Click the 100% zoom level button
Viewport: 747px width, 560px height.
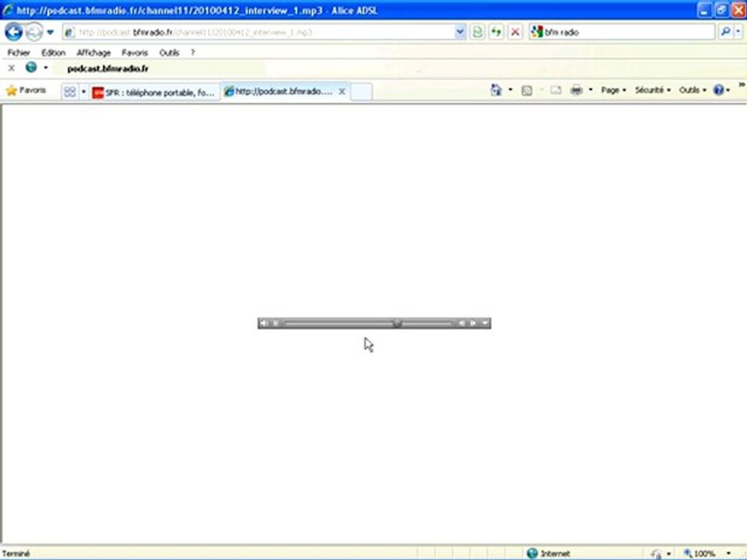(700, 553)
